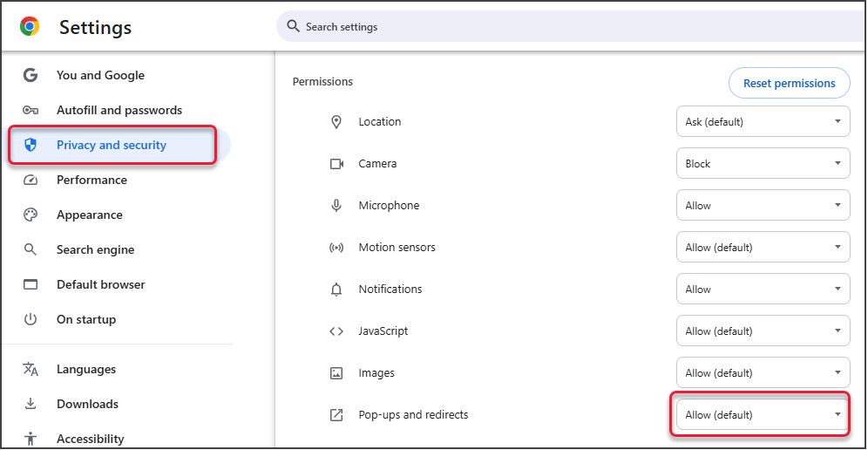868x450 pixels.
Task: Focus the Search settings field
Action: pyautogui.click(x=566, y=27)
